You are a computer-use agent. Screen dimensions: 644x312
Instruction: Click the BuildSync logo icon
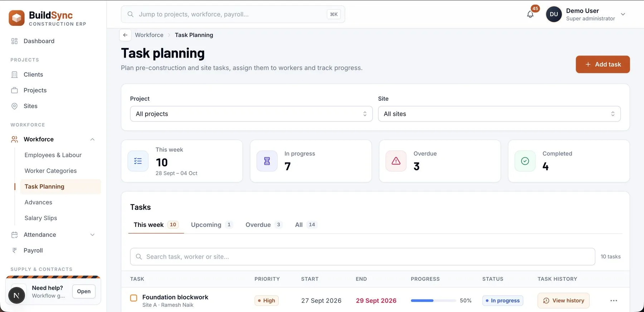pyautogui.click(x=16, y=18)
